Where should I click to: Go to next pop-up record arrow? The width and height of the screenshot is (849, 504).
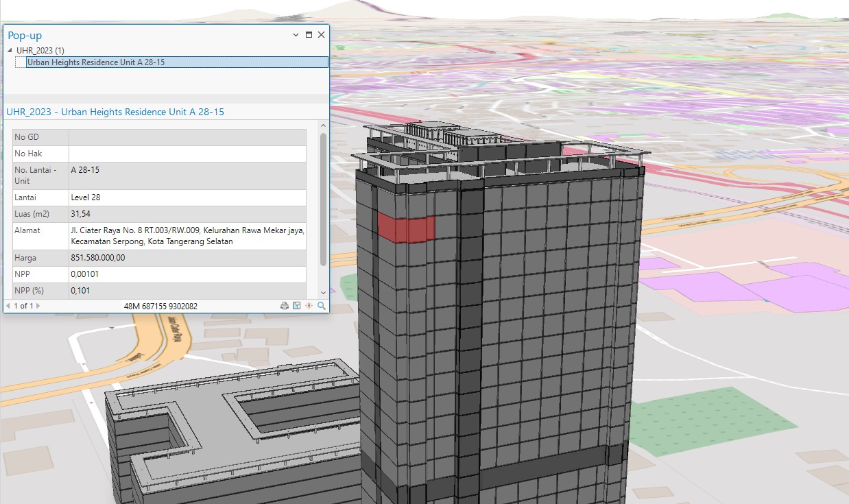(38, 306)
